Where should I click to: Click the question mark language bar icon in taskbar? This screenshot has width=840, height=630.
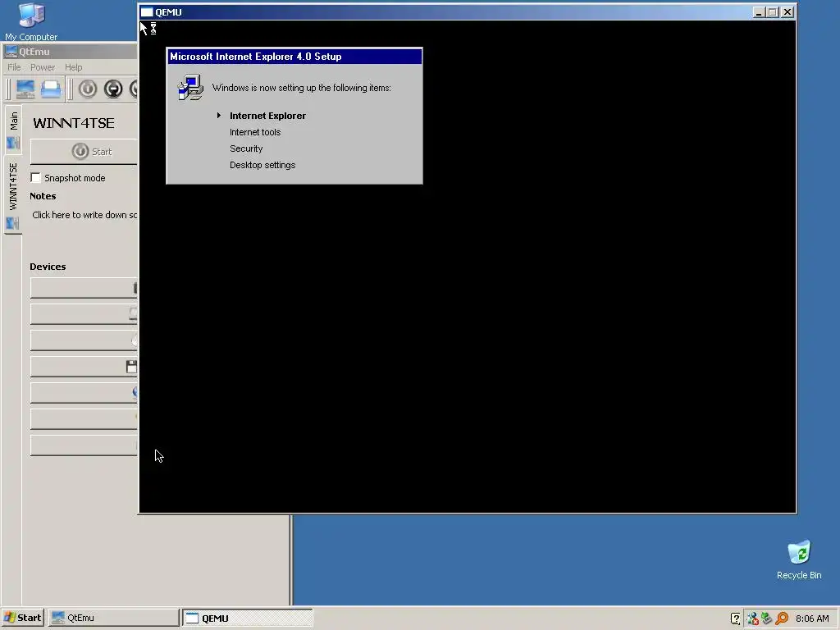click(x=736, y=619)
